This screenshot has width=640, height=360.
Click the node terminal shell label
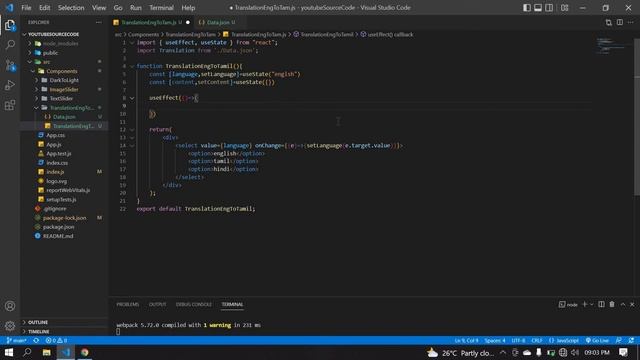[568, 304]
